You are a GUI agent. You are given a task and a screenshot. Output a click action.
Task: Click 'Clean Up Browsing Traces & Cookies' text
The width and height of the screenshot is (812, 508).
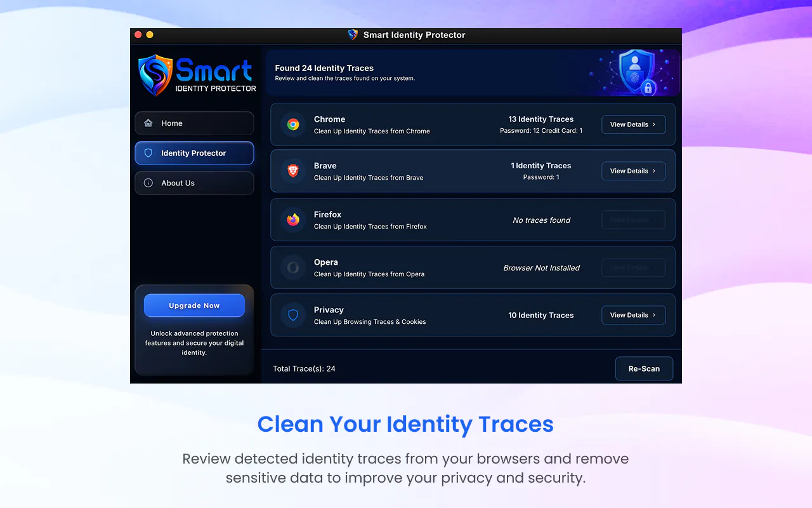[370, 322]
